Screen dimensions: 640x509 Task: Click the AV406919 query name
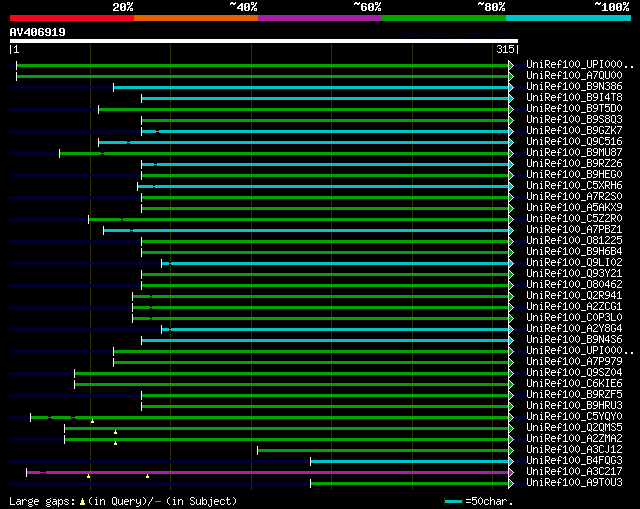[x=38, y=32]
